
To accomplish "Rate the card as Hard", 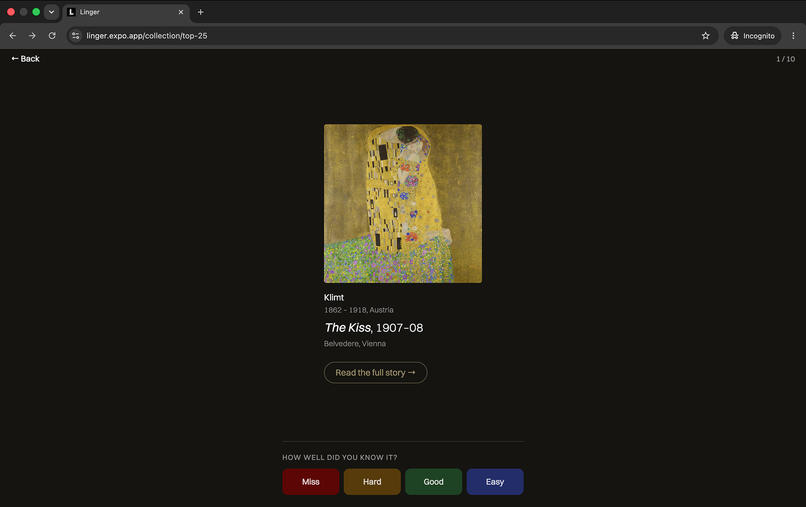I will pos(372,482).
